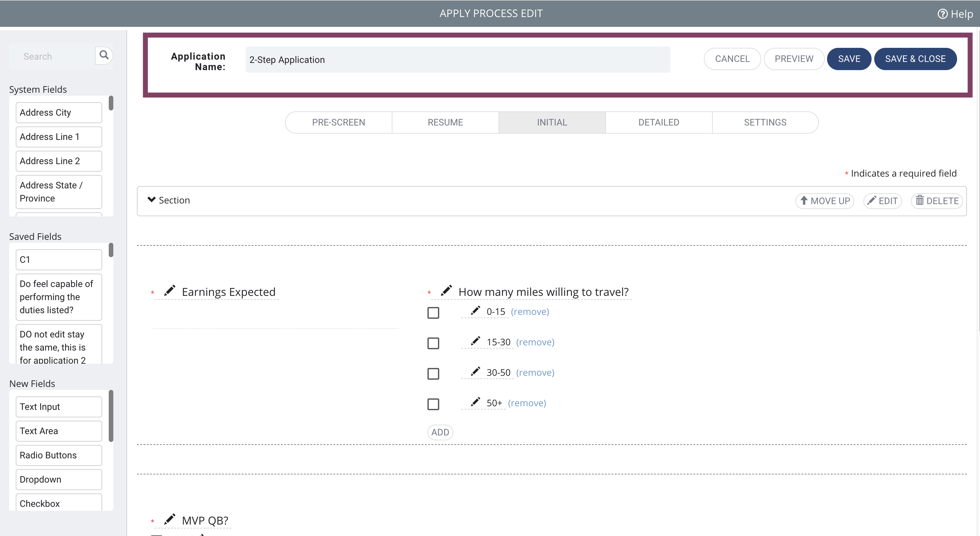The height and width of the screenshot is (536, 980).
Task: Switch to the RESUME tab
Action: click(x=445, y=123)
